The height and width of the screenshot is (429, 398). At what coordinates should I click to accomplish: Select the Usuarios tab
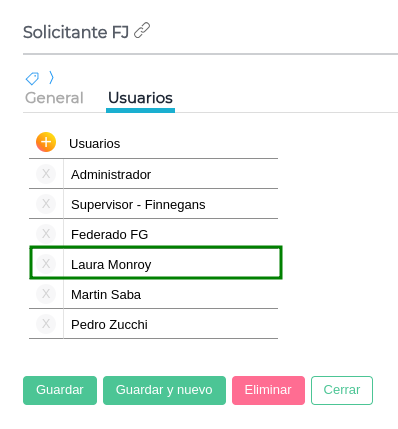pyautogui.click(x=140, y=98)
